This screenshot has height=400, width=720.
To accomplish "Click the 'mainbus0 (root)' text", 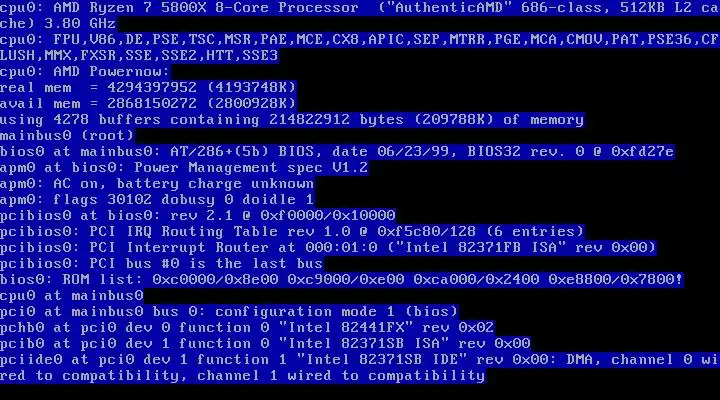I will 67,135.
